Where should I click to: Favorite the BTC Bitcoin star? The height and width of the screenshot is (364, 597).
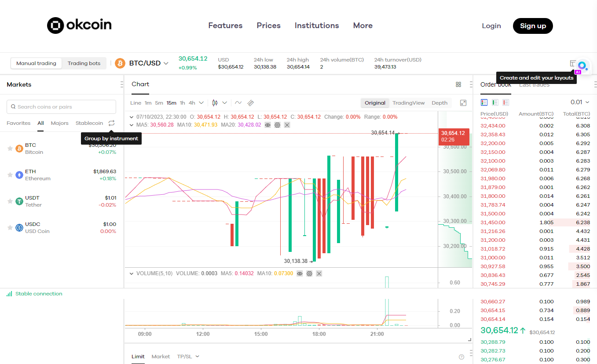10,149
